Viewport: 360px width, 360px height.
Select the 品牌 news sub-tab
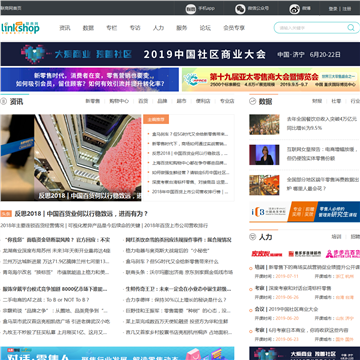(x=162, y=101)
